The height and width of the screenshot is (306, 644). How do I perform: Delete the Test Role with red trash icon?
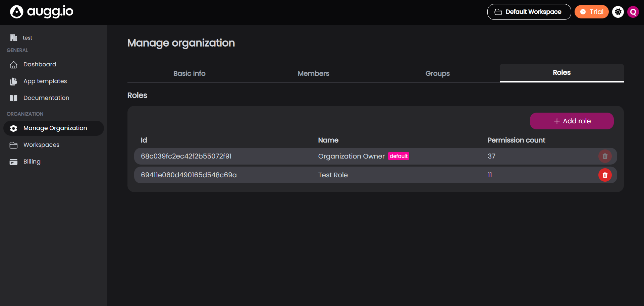click(x=605, y=175)
